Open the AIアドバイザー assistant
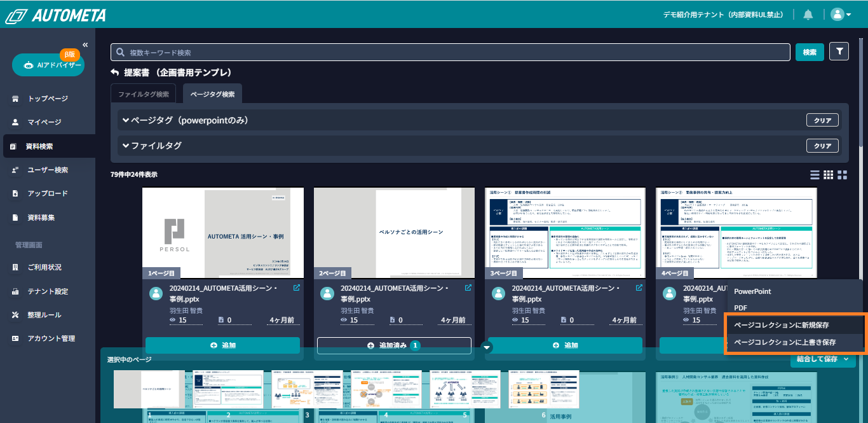 [48, 65]
